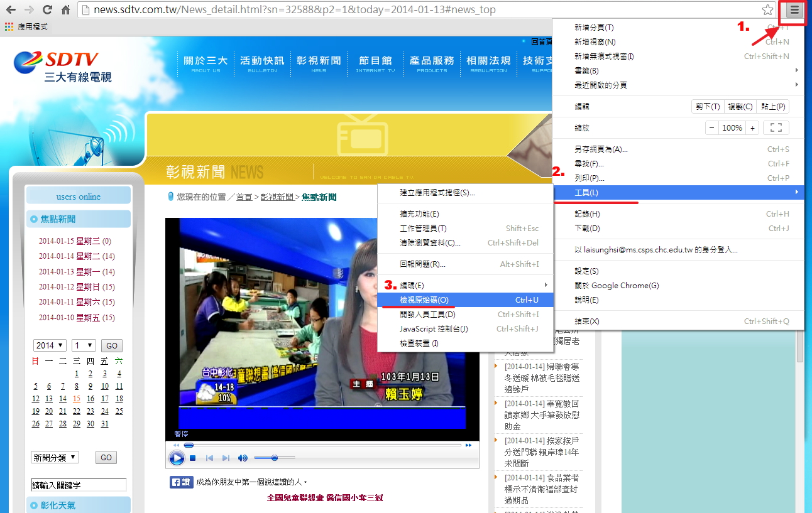Click the browser back arrow

click(x=11, y=10)
